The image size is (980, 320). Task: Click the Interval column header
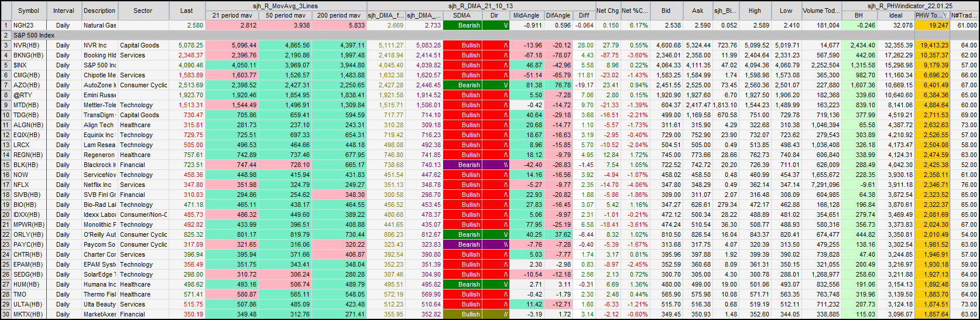[64, 11]
